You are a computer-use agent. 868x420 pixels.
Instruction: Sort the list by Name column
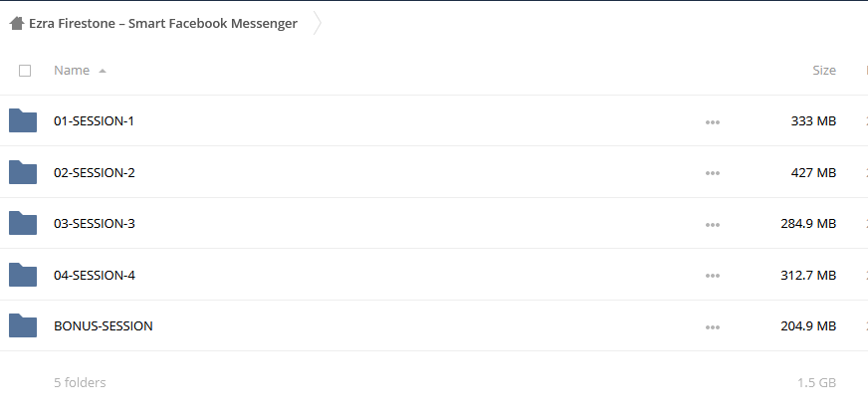tap(72, 71)
